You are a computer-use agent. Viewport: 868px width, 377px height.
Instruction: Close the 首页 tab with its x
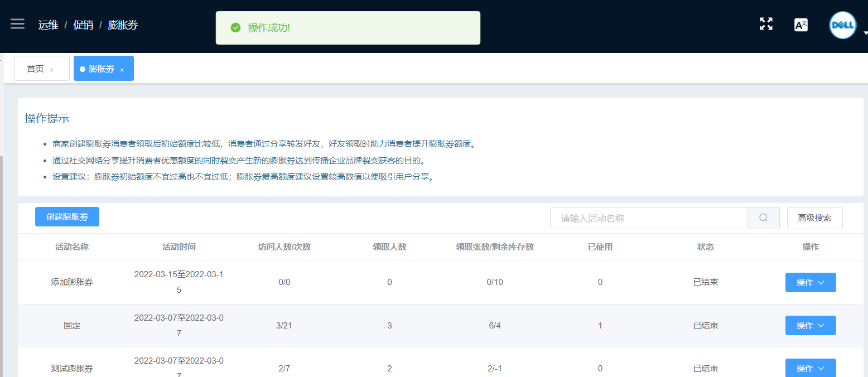[x=52, y=70]
